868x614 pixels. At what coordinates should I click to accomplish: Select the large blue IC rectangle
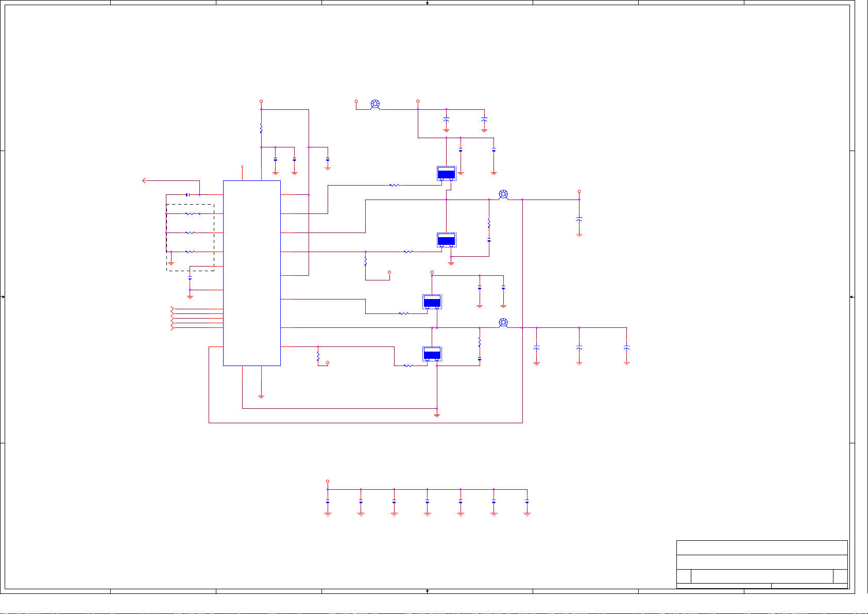(x=251, y=273)
